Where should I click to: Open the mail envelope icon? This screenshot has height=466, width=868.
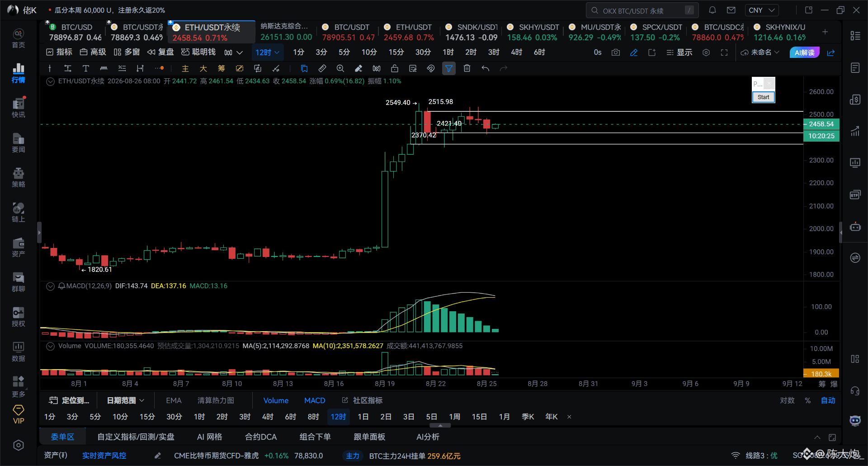(731, 10)
